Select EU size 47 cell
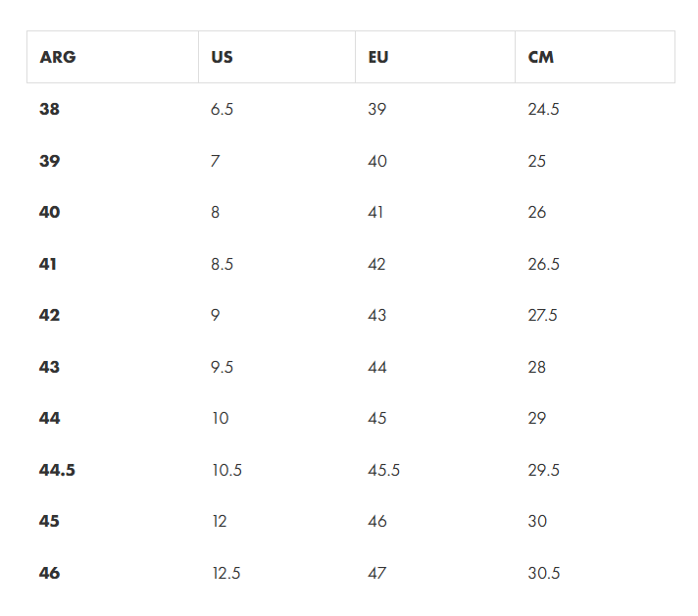 377,573
